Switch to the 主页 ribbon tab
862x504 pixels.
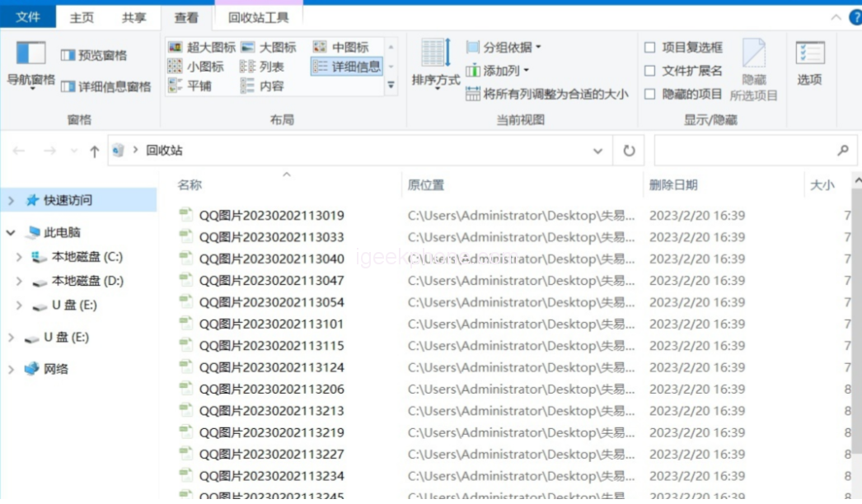tap(82, 17)
